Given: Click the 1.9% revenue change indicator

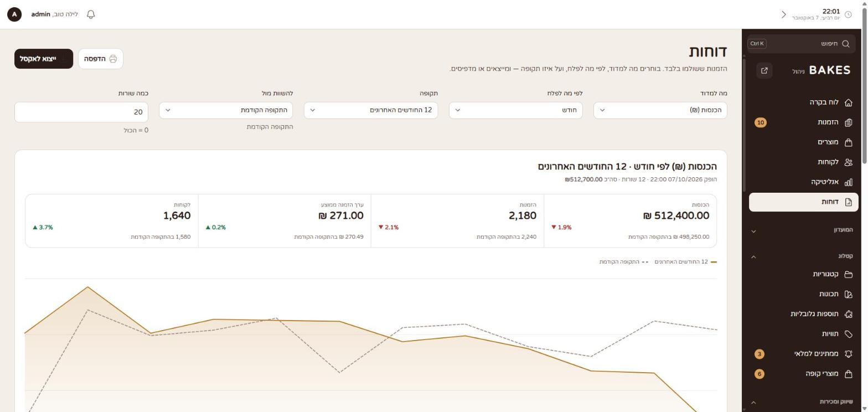Looking at the screenshot, I should tap(561, 228).
